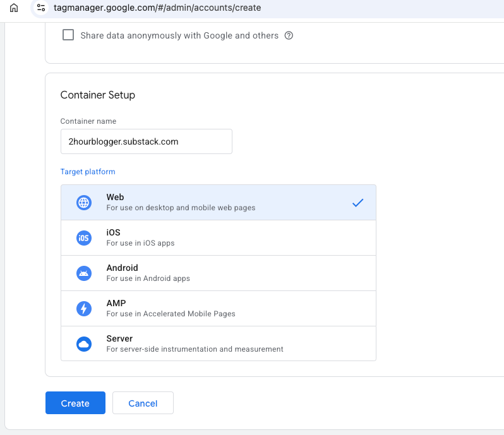This screenshot has height=435, width=504.
Task: Click the iOS platform icon
Action: [x=84, y=238]
